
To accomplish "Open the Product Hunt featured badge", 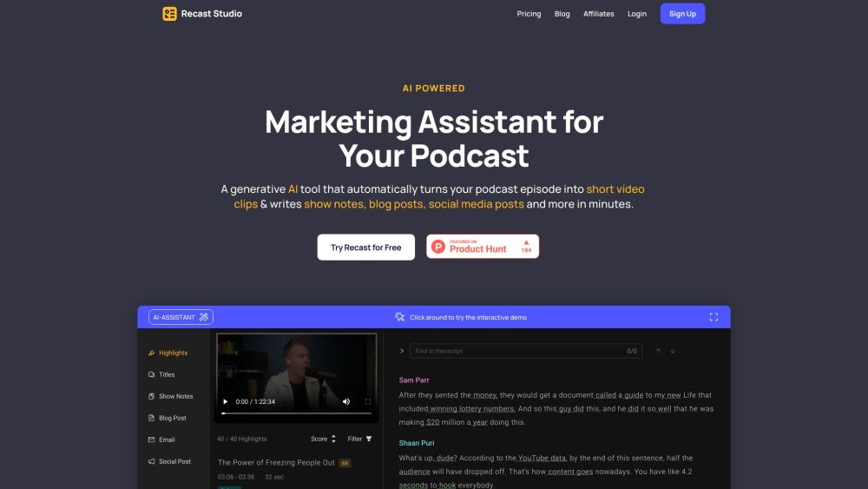I will click(483, 248).
